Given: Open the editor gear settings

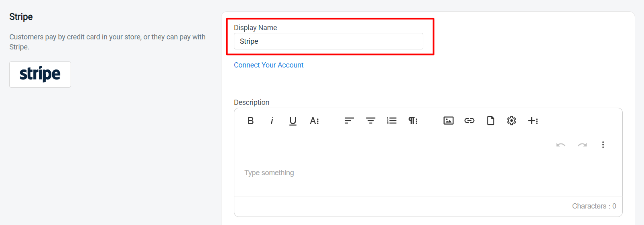Looking at the screenshot, I should [x=512, y=121].
